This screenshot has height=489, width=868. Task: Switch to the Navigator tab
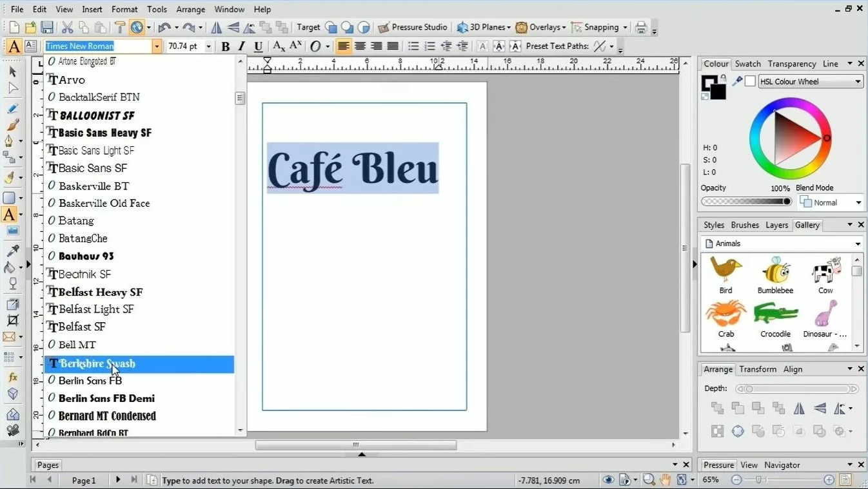(x=782, y=465)
